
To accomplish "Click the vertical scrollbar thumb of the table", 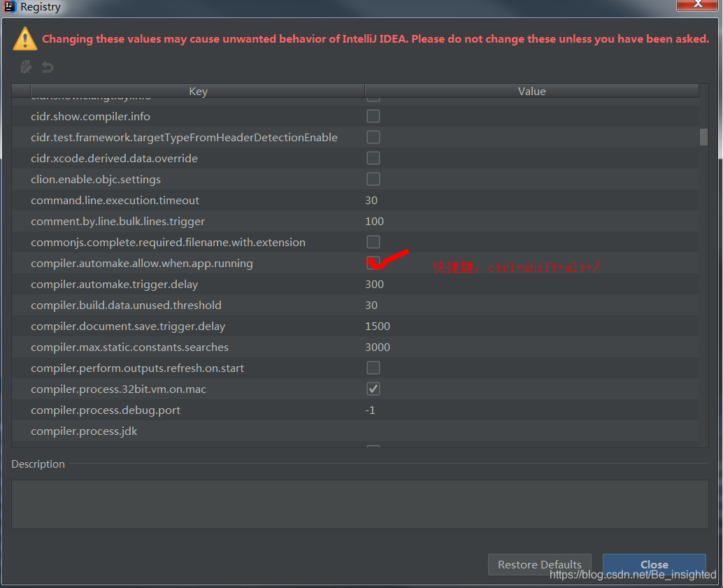I will (x=703, y=137).
